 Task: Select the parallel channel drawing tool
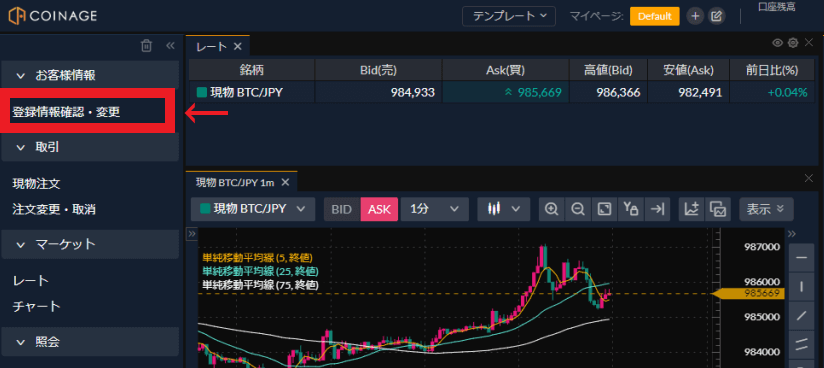pyautogui.click(x=801, y=345)
